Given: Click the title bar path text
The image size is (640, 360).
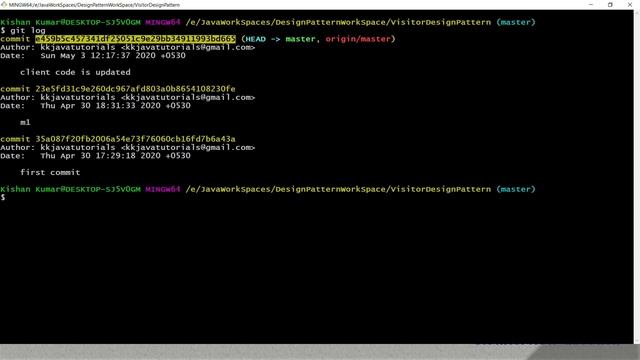Looking at the screenshot, I should pos(94,5).
